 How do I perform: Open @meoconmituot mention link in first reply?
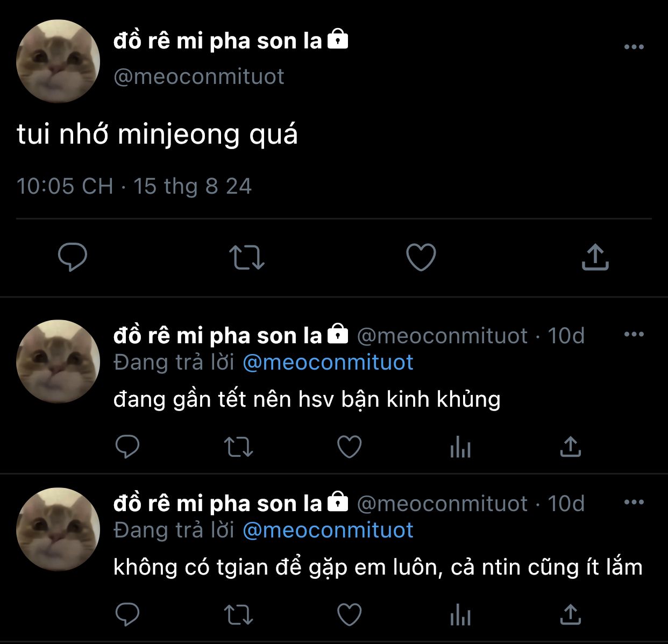coord(328,362)
